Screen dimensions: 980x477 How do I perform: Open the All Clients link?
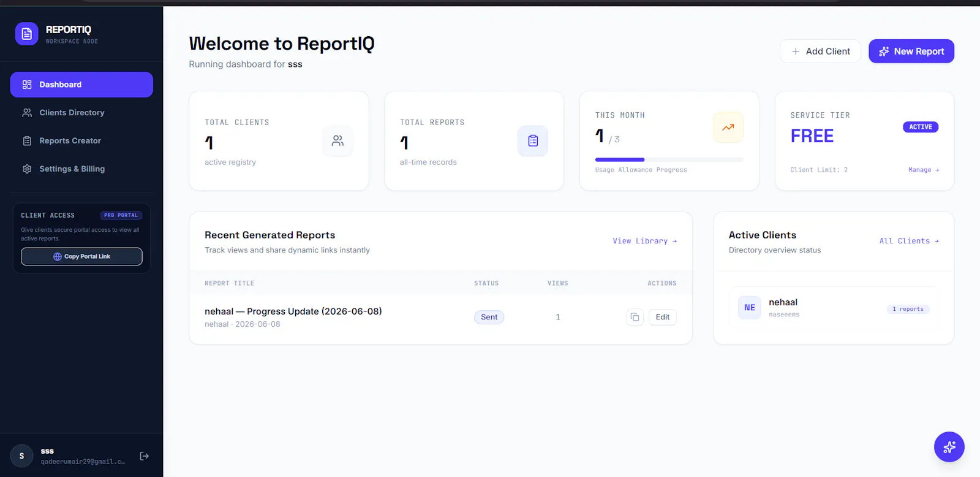tap(909, 241)
